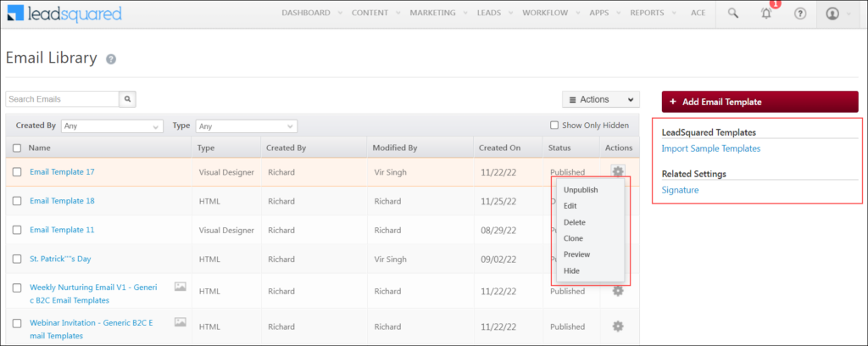Viewport: 868px width, 346px height.
Task: Open Email Template 11 link
Action: [62, 229]
